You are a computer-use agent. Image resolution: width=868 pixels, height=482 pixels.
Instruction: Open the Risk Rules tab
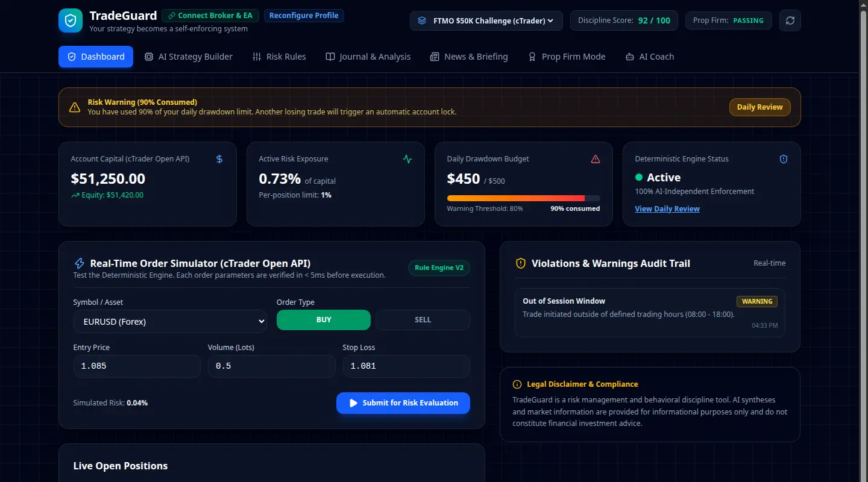click(x=279, y=57)
